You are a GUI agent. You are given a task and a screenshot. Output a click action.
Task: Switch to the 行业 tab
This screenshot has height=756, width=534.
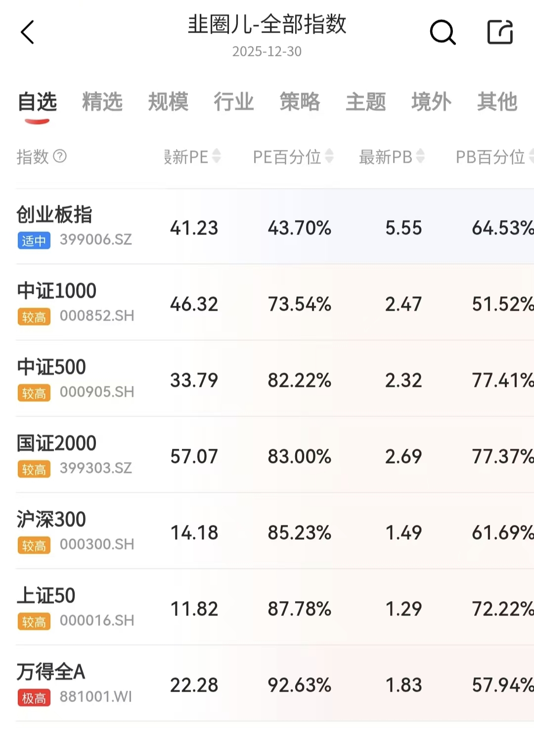(234, 102)
